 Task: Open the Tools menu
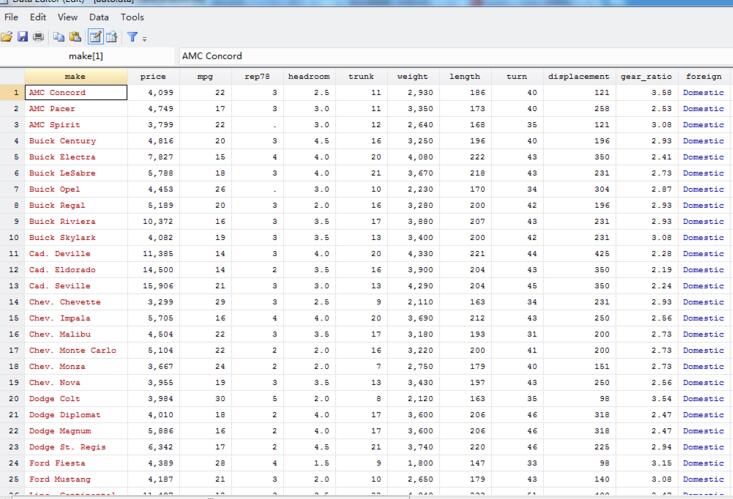tap(132, 17)
